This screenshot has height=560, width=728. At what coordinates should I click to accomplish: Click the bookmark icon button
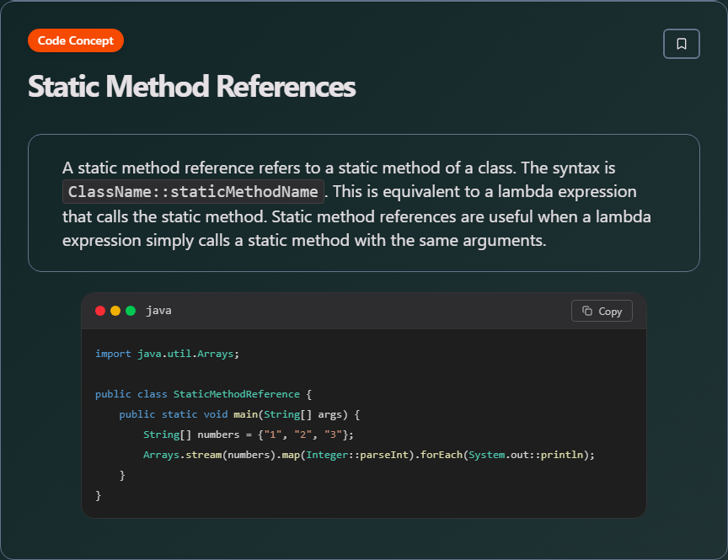pos(681,44)
